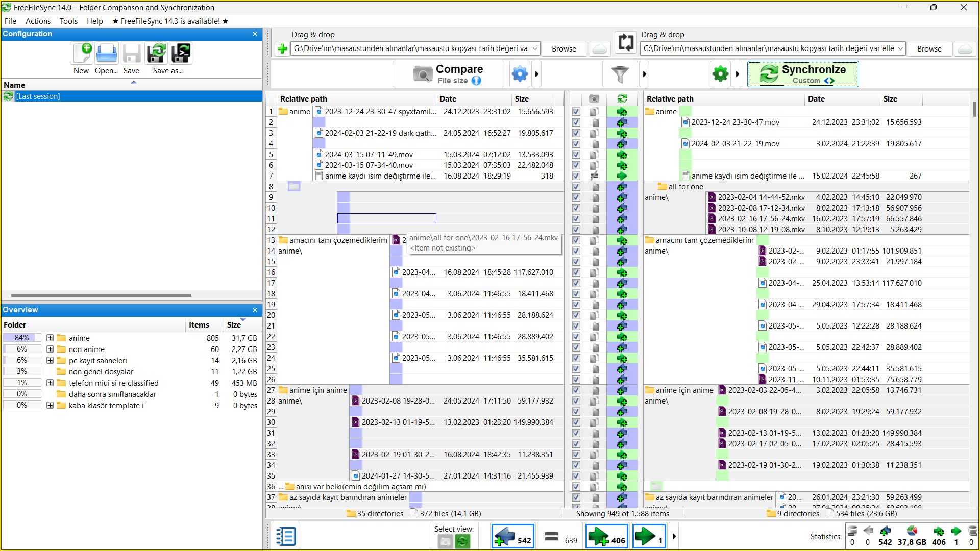Click the Synchronize button
The width and height of the screenshot is (980, 551).
[803, 74]
